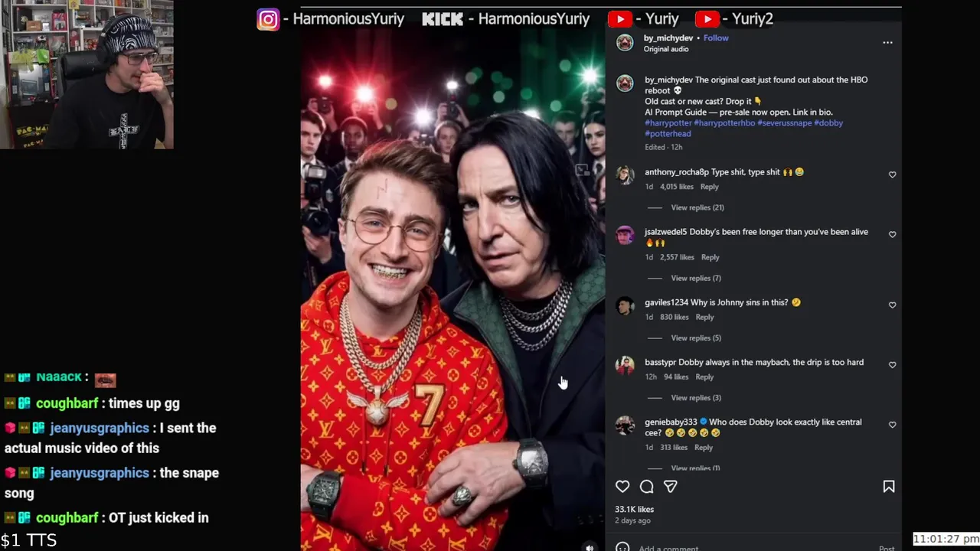Image resolution: width=980 pixels, height=551 pixels.
Task: Open the #harrypotter hashtag link
Action: click(668, 123)
